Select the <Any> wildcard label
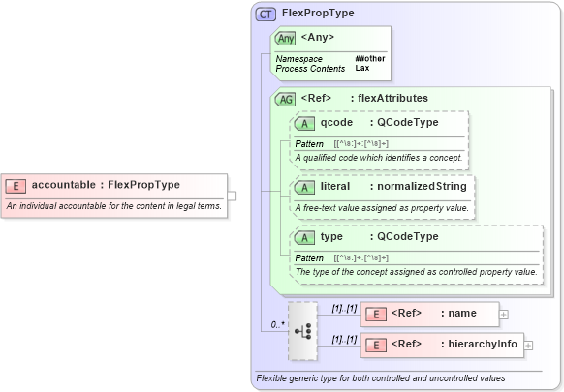The image size is (564, 392). [317, 37]
